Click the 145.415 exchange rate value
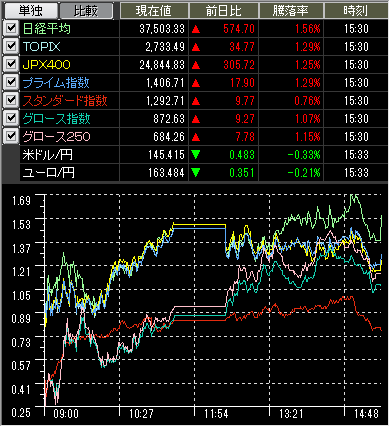This screenshot has width=390, height=427. coord(167,155)
